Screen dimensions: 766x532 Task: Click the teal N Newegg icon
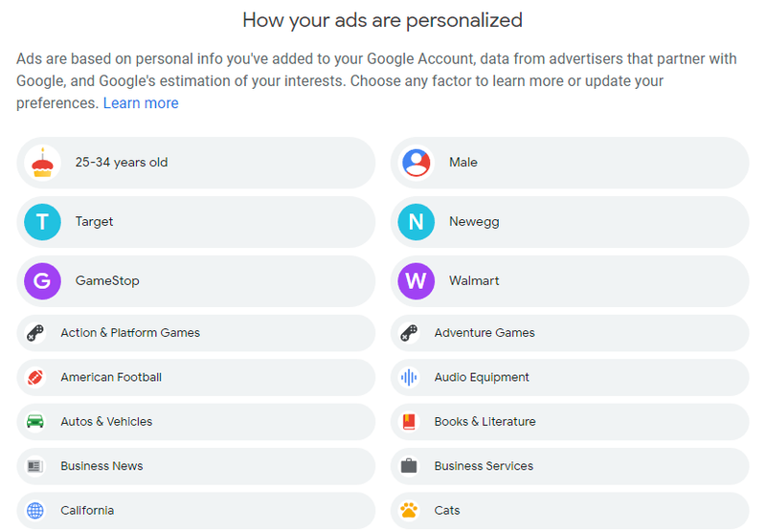pos(417,222)
